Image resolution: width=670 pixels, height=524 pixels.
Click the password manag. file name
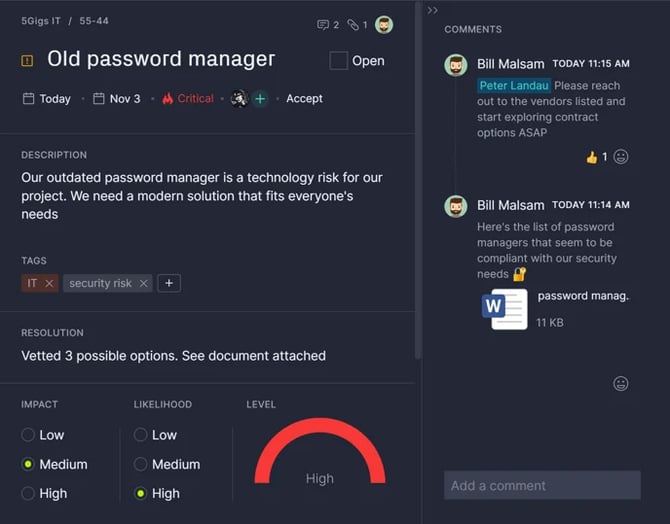tap(583, 296)
